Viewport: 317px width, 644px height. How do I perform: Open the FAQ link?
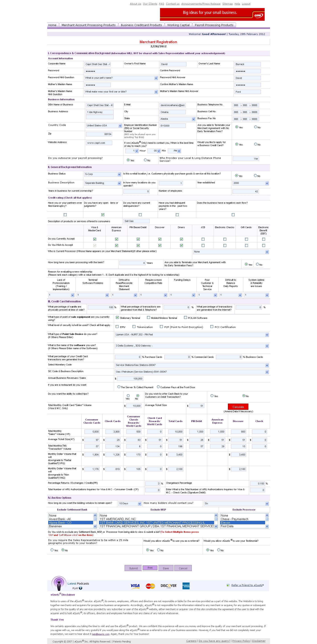pos(162,4)
